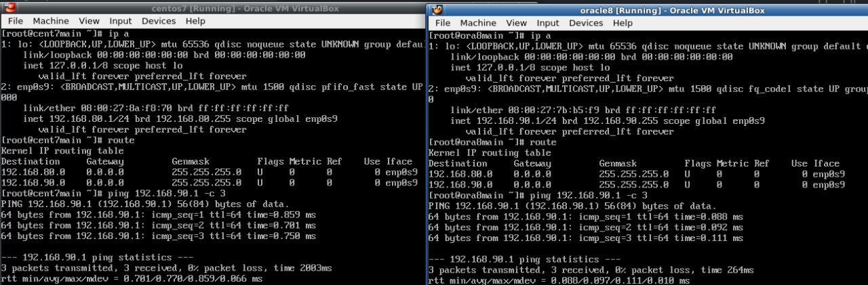Click the oracle8 window's title bar icon
Viewport: 868px width, 285px height.
tap(437, 10)
